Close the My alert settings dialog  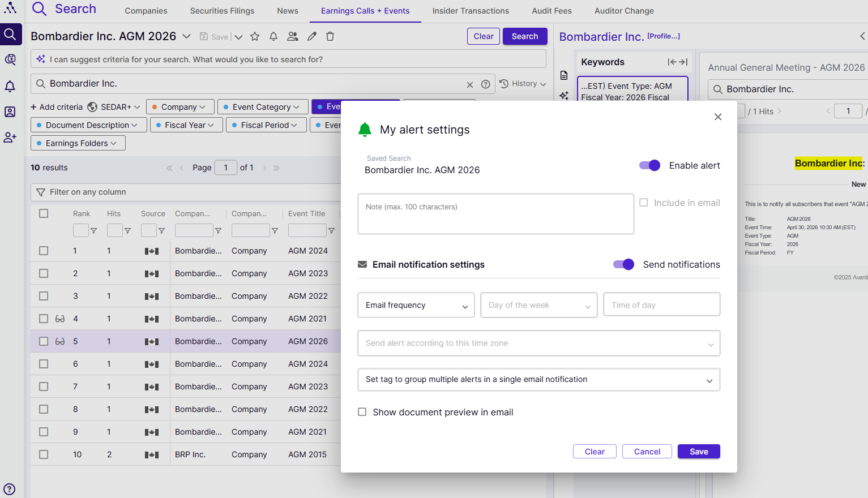[718, 117]
